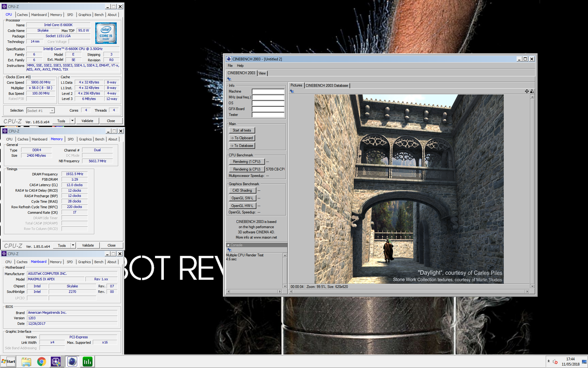Image resolution: width=588 pixels, height=368 pixels.
Task: Open the Help menu in CINEBENCH
Action: pyautogui.click(x=240, y=66)
